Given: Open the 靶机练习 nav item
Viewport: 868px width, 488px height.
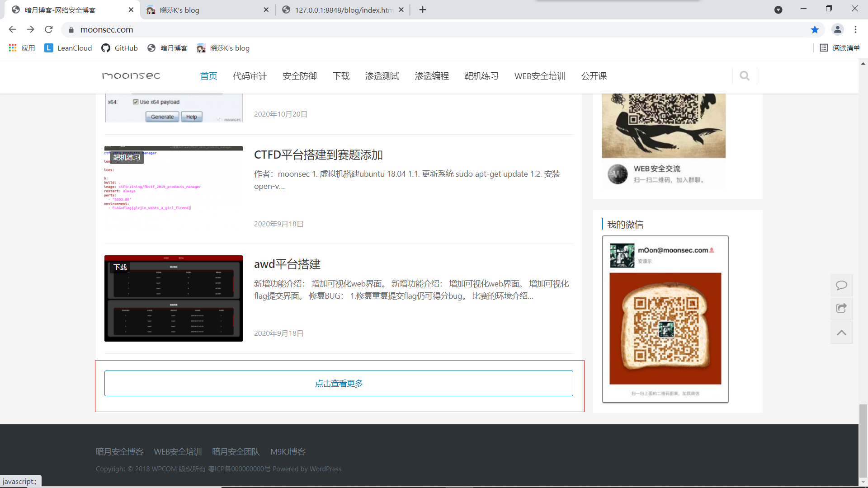Looking at the screenshot, I should pyautogui.click(x=482, y=76).
